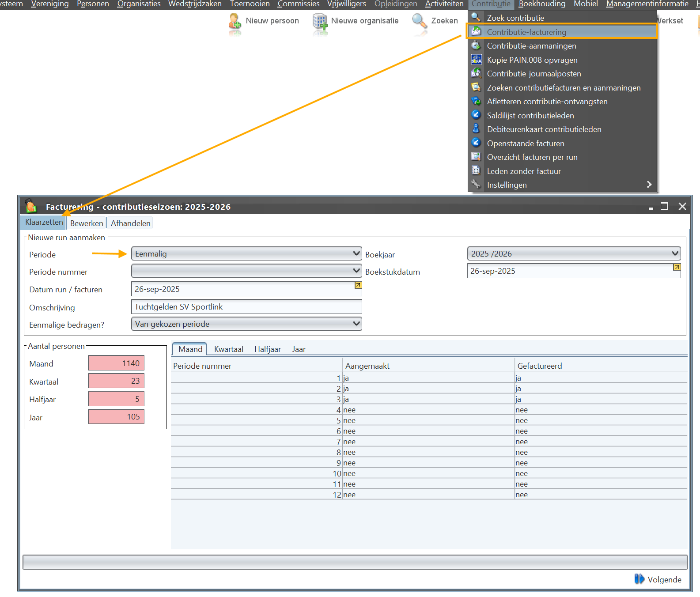
Task: Click the Zoeken magnifier icon
Action: [x=419, y=21]
